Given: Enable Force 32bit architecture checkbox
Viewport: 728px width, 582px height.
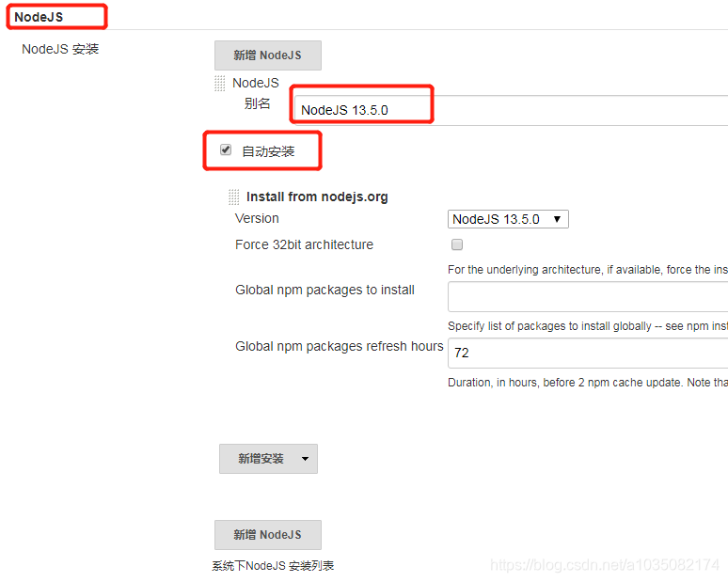Looking at the screenshot, I should (457, 244).
